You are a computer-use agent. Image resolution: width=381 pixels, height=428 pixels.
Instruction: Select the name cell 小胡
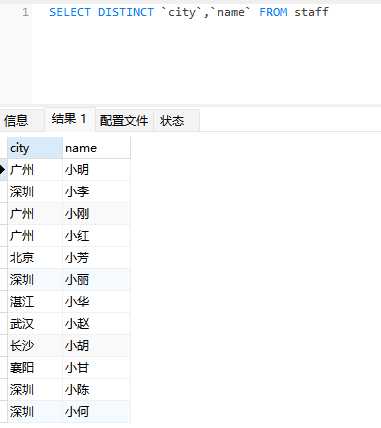[x=96, y=346]
